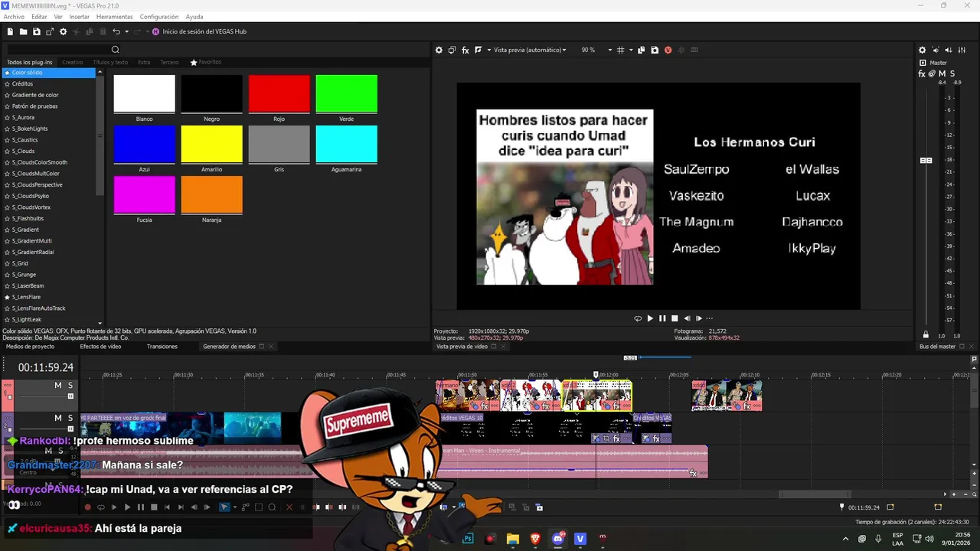The image size is (980, 551).
Task: Open File Explorer from the taskbar
Action: click(x=513, y=539)
